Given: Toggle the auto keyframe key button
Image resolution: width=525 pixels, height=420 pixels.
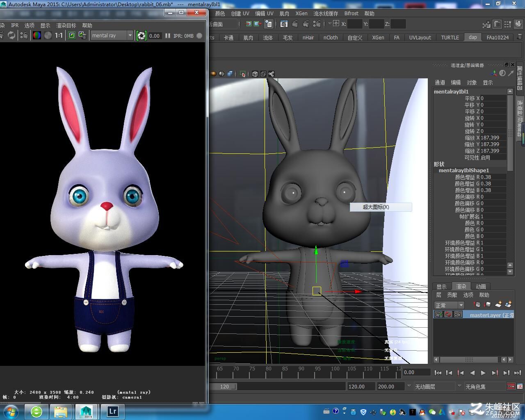Looking at the screenshot, I should click(x=510, y=386).
